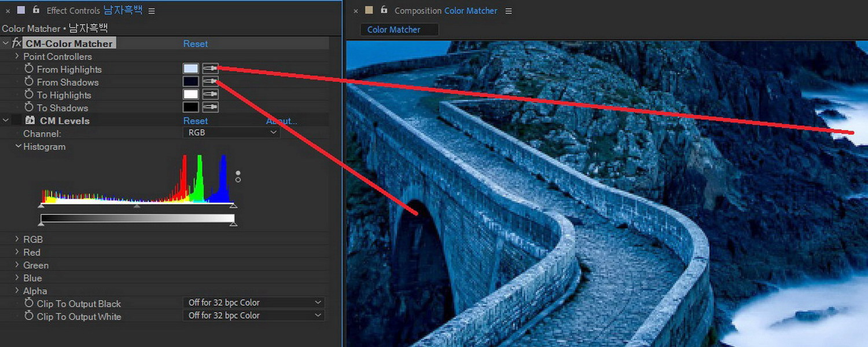868x347 pixels.
Task: Expand the Blue property group
Action: [x=17, y=277]
